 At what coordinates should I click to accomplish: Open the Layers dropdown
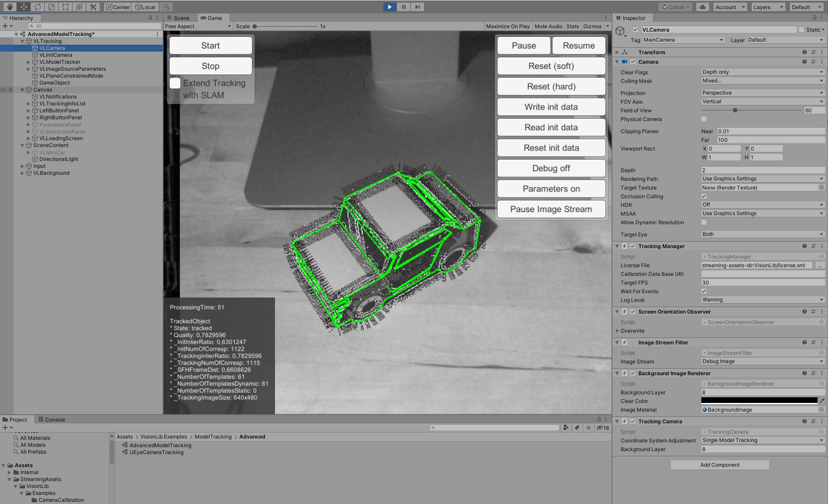point(768,7)
